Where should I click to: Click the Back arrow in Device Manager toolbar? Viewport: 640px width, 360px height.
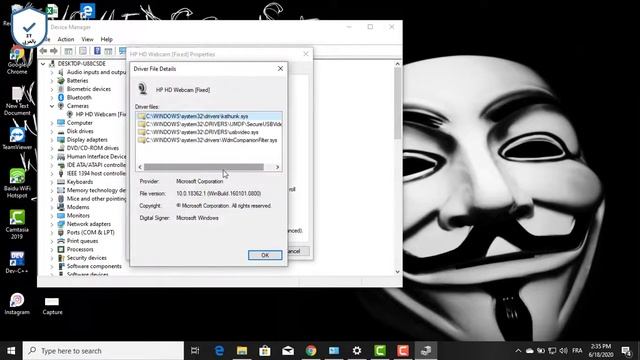click(43, 51)
